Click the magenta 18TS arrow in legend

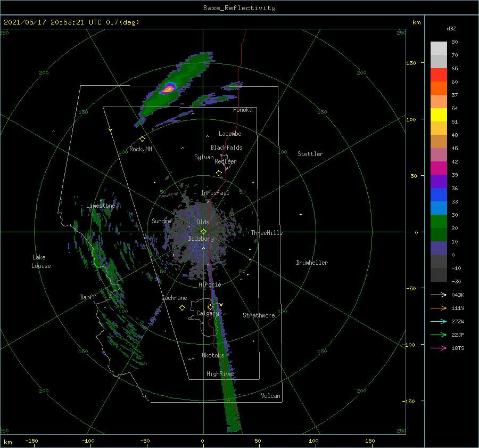pyautogui.click(x=439, y=348)
